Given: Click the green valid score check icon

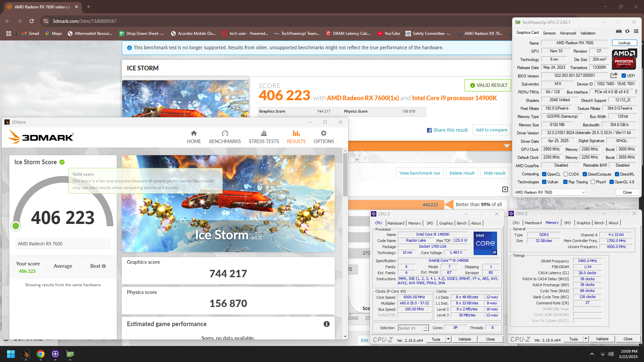Looking at the screenshot, I should (x=62, y=162).
